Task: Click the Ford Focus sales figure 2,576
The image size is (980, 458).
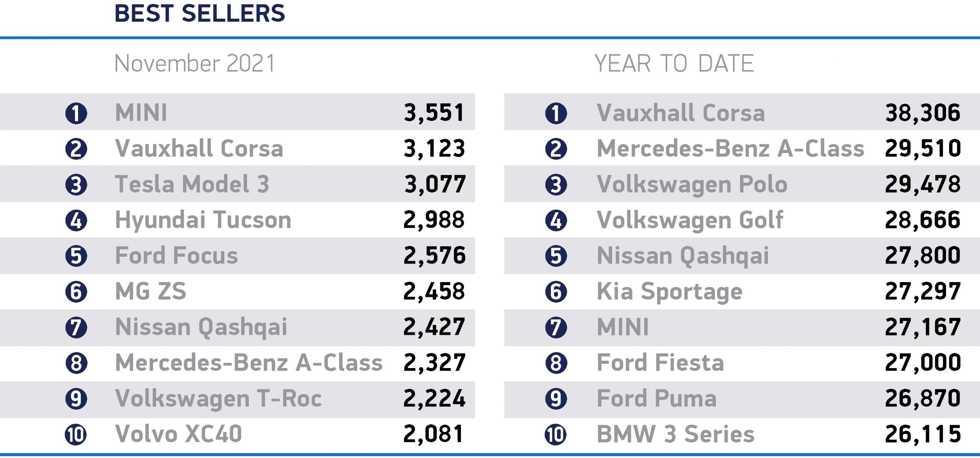Action: coord(434,256)
